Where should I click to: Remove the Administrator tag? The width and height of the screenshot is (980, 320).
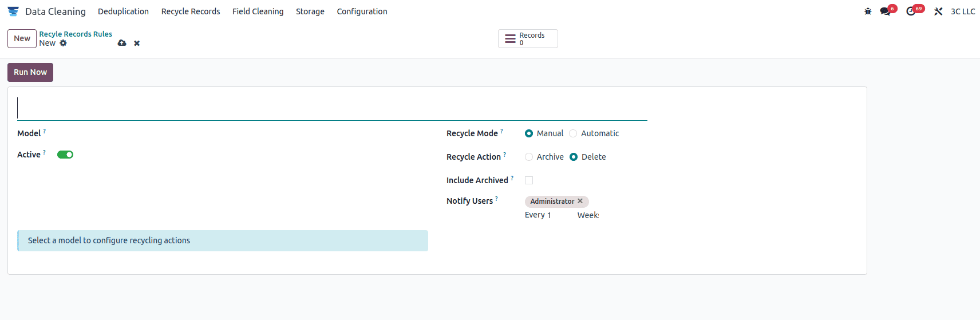[x=580, y=201]
